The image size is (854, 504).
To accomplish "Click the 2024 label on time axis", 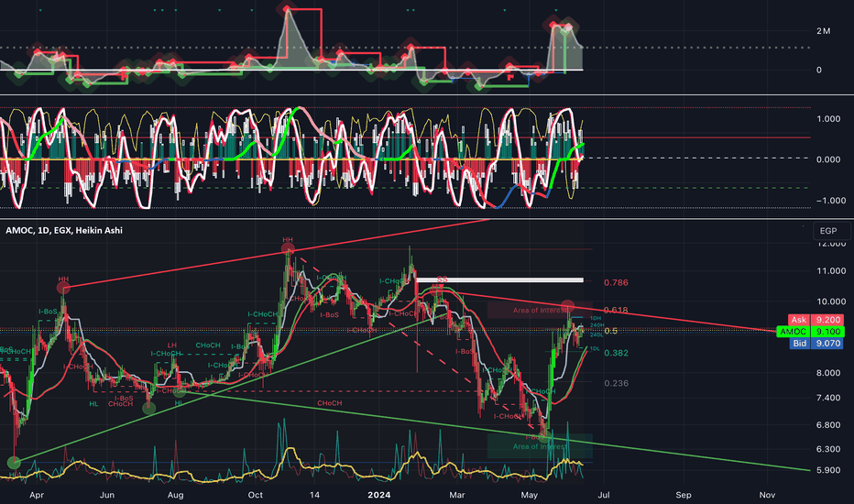I will click(379, 495).
